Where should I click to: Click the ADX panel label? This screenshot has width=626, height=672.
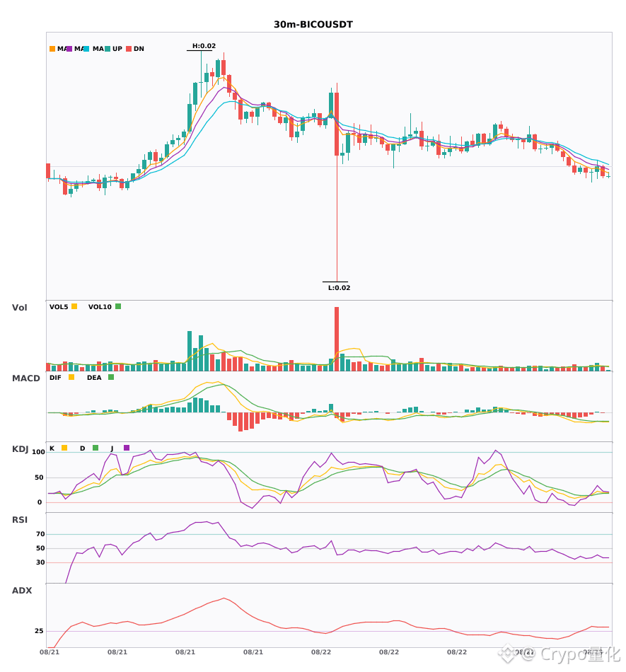pos(22,591)
